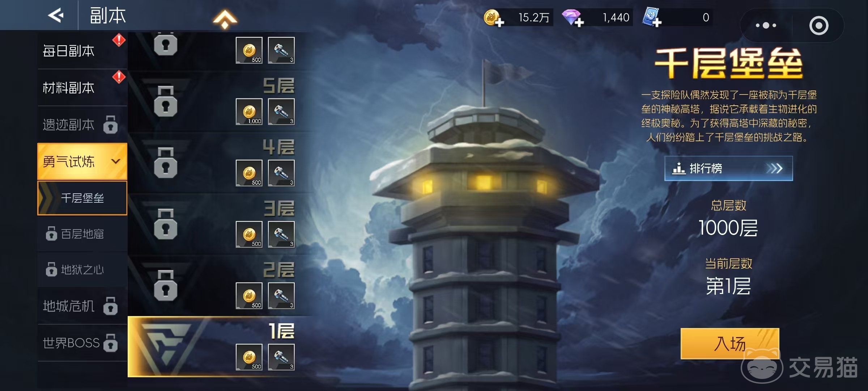Add tickets via the blue card icon
The image size is (868, 391).
coord(652,17)
